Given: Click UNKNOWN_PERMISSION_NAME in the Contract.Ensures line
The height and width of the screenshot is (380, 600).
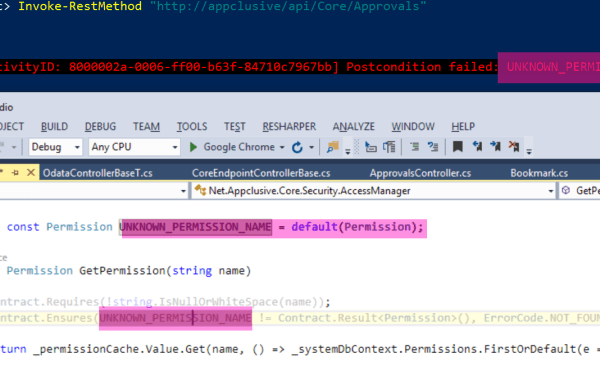Looking at the screenshot, I should point(175,318).
